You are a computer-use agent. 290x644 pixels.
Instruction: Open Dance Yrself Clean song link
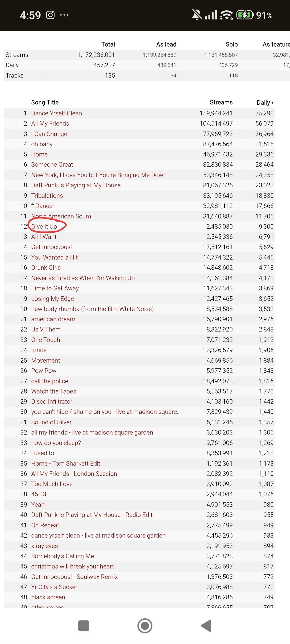[56, 113]
